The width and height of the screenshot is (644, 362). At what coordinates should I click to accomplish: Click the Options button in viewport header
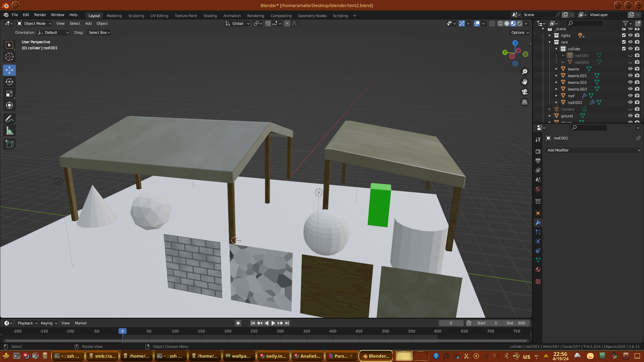pyautogui.click(x=520, y=33)
